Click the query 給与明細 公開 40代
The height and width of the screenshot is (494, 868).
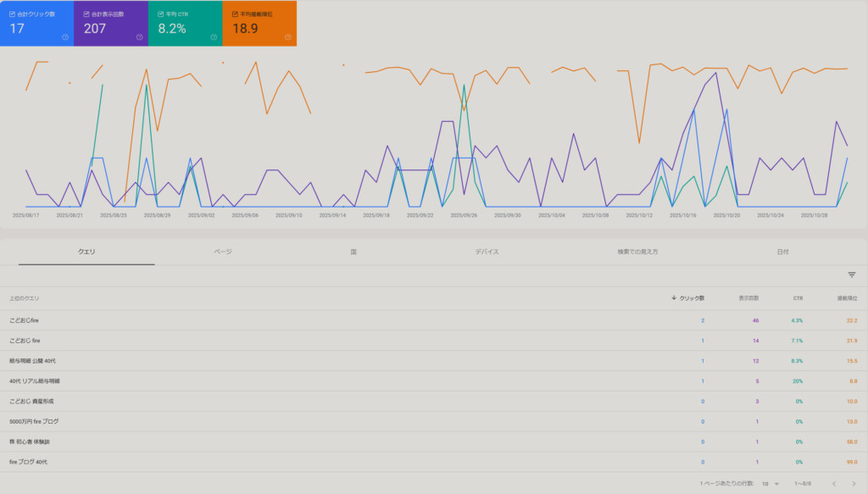point(31,361)
